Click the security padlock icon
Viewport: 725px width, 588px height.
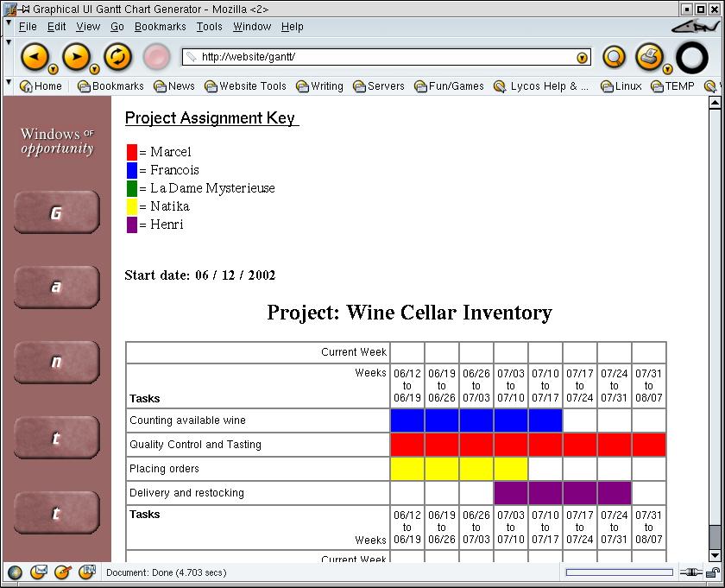point(713,572)
